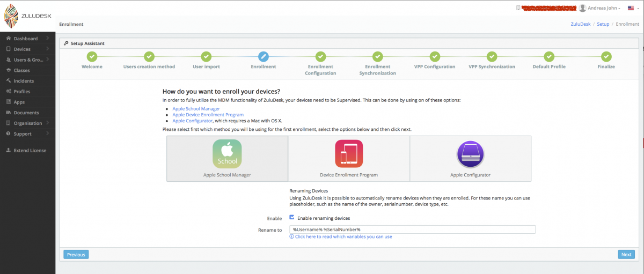Click the Previous button
The height and width of the screenshot is (274, 644).
point(76,255)
